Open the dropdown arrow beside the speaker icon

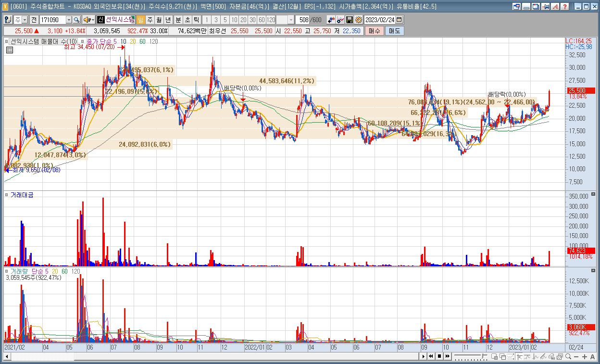click(93, 20)
